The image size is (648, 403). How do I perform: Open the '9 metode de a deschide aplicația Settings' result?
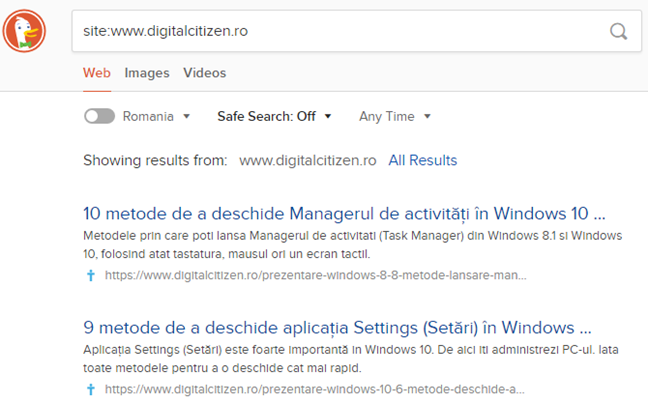(x=337, y=328)
